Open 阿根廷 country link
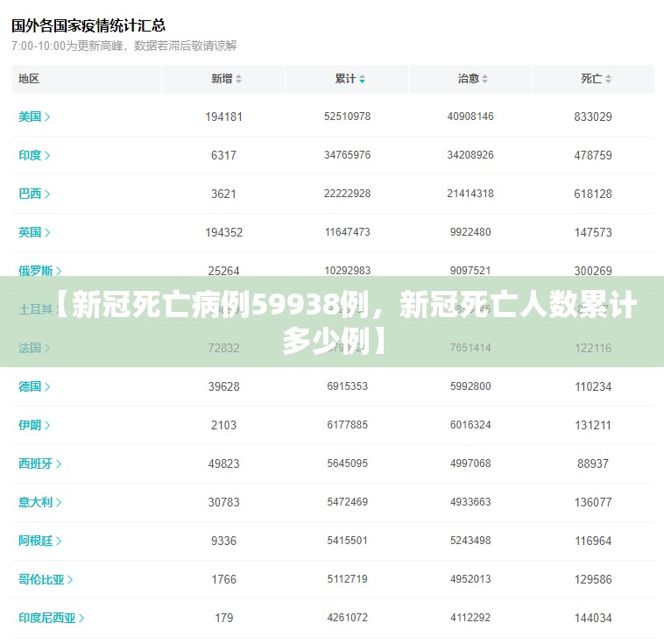 40,541
